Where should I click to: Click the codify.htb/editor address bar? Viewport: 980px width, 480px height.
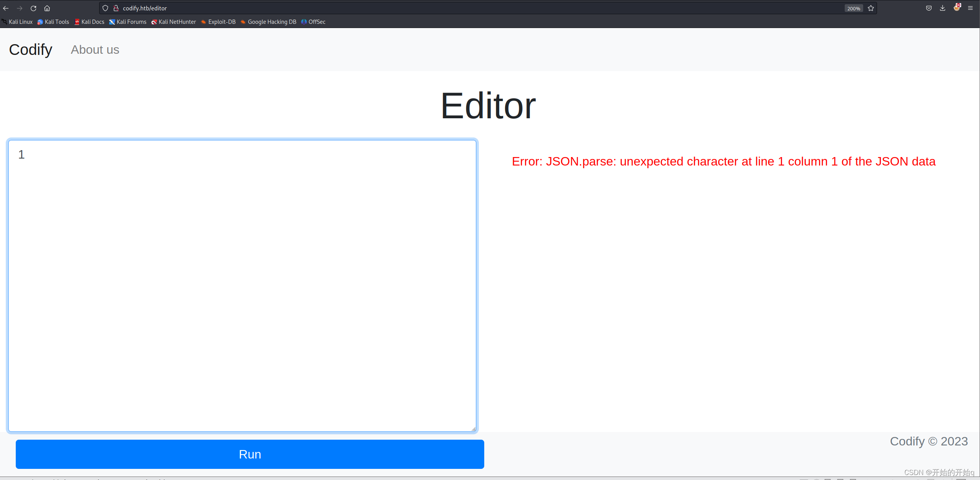tap(461, 8)
